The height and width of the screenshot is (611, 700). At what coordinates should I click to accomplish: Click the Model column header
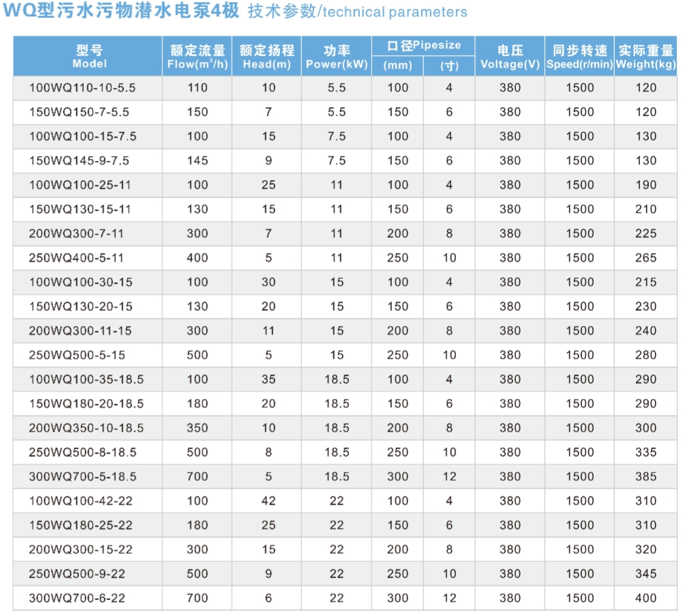[89, 57]
